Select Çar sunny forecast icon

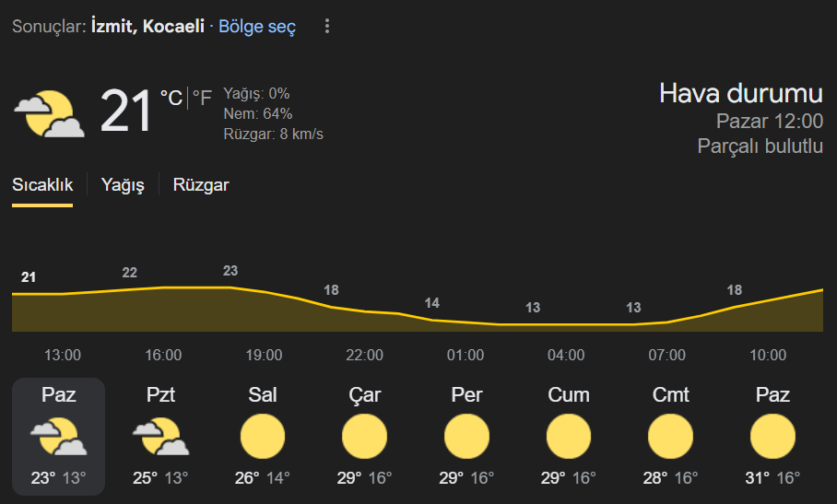click(x=365, y=436)
